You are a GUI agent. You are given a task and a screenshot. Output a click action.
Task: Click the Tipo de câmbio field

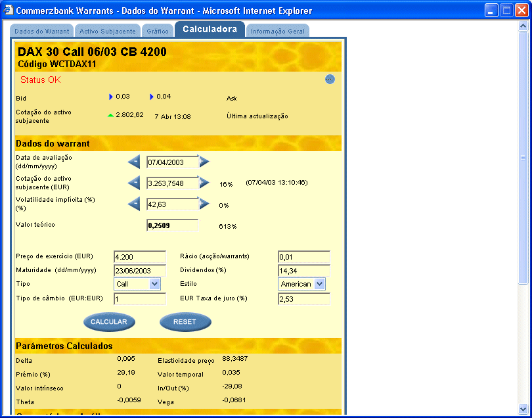tap(140, 299)
